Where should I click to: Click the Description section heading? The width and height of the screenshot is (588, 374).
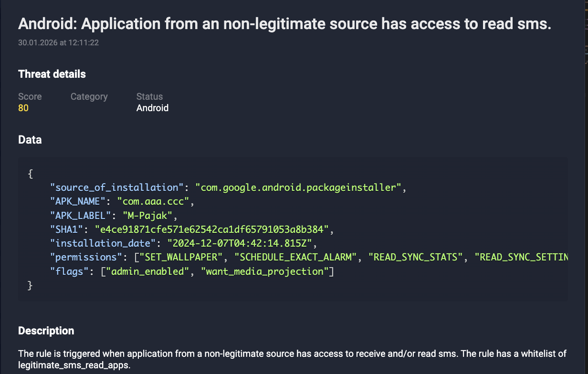coord(46,331)
